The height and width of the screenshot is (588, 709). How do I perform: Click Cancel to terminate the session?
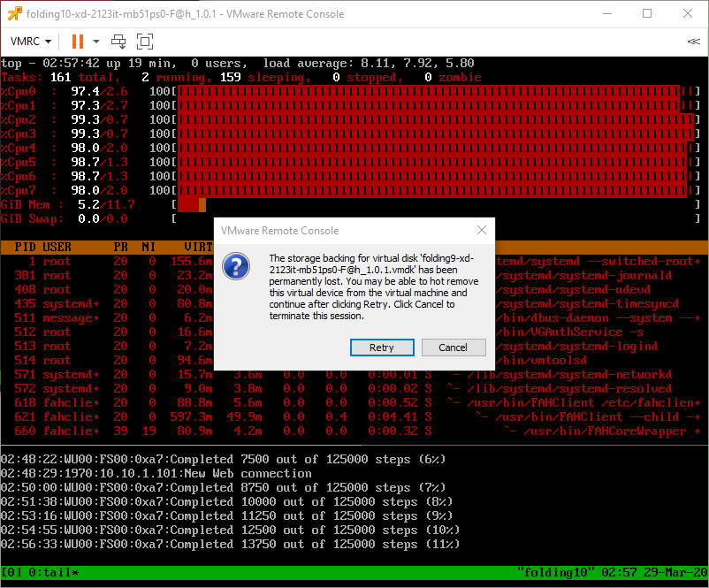(x=454, y=347)
